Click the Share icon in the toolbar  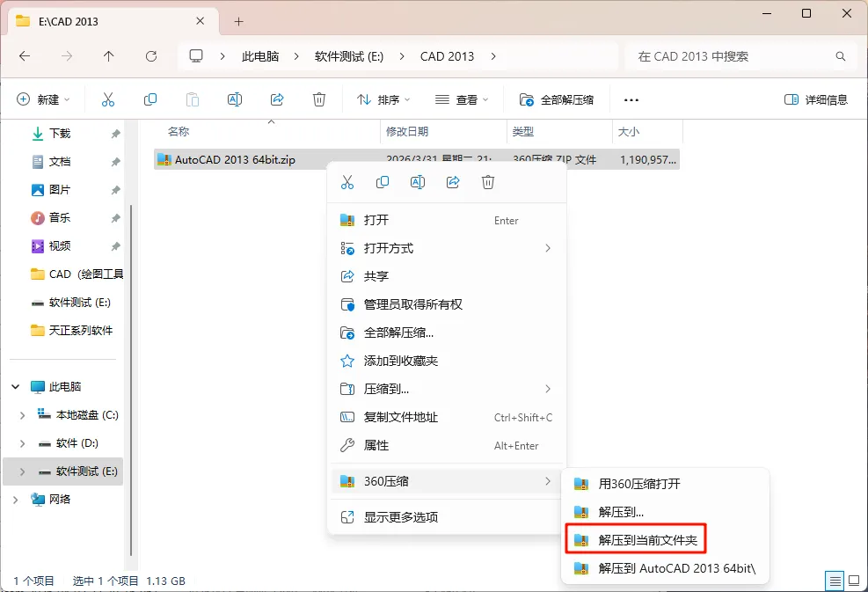coord(277,99)
